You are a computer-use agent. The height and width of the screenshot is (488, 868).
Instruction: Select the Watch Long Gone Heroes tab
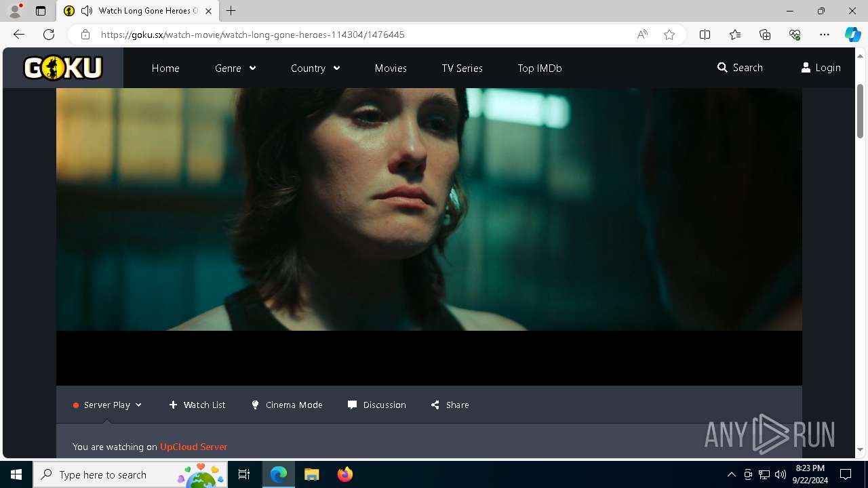click(x=138, y=11)
